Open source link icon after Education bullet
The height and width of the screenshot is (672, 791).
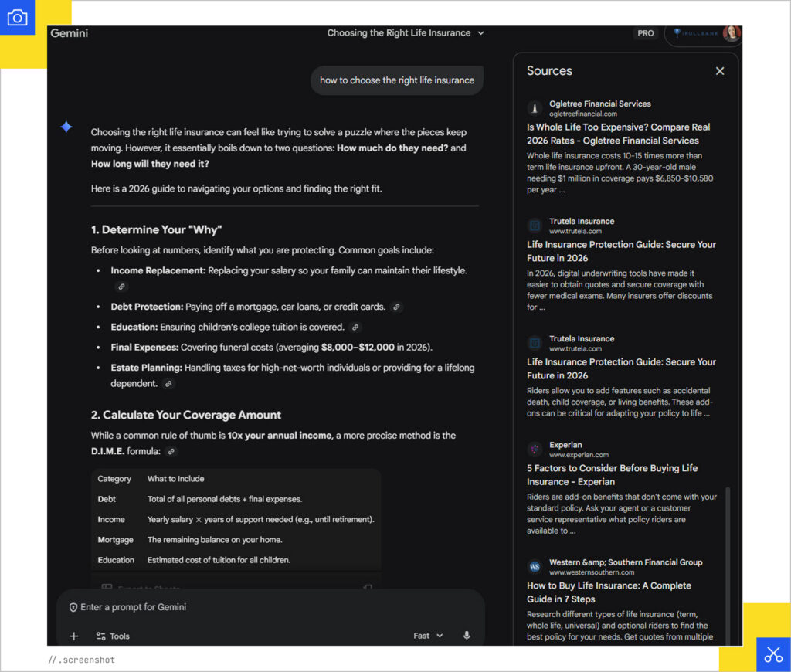(355, 328)
